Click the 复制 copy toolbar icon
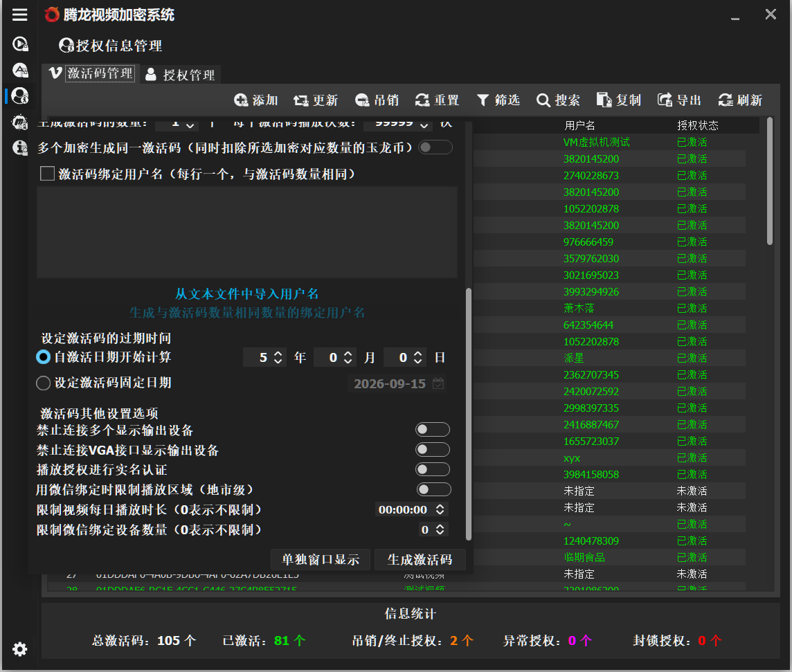The image size is (792, 672). 604,100
